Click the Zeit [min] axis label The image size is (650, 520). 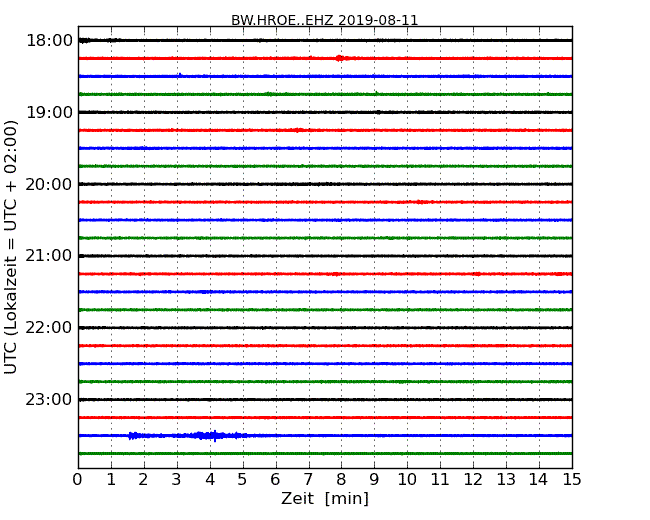[x=325, y=498]
